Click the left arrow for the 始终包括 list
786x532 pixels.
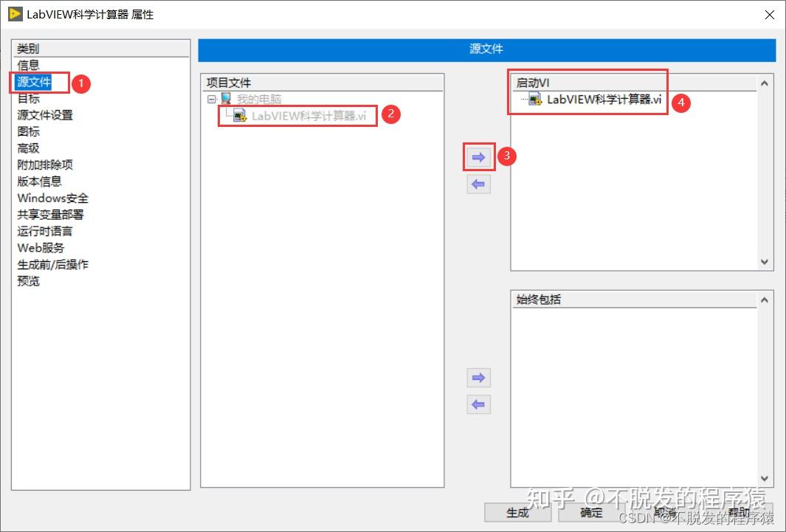478,404
